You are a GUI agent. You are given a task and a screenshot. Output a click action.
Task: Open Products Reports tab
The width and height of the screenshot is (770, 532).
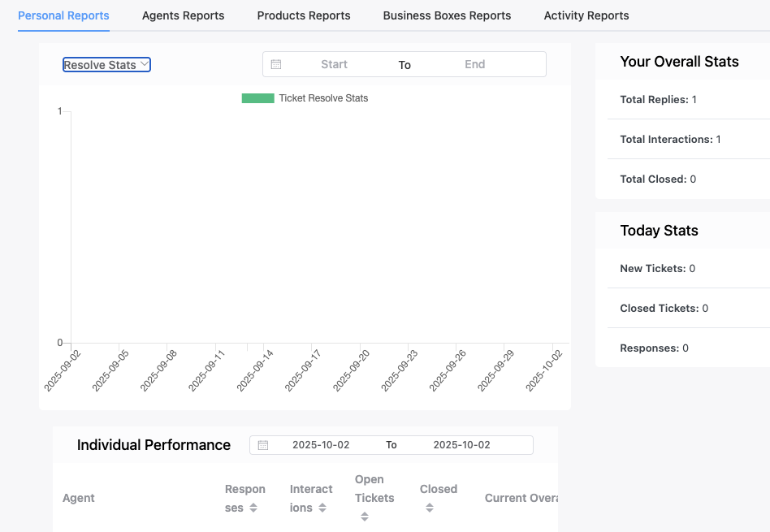[304, 15]
